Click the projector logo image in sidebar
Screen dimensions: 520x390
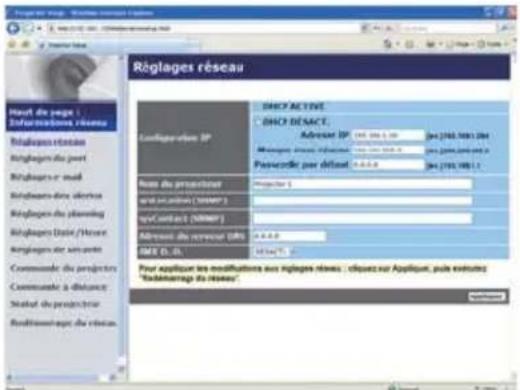pos(62,78)
